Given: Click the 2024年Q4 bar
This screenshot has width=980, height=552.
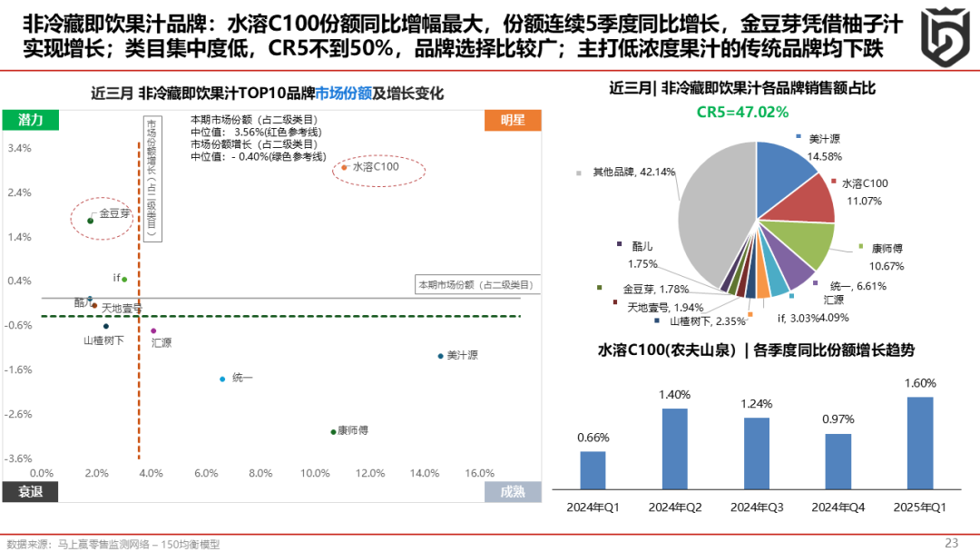Looking at the screenshot, I should point(838,461).
